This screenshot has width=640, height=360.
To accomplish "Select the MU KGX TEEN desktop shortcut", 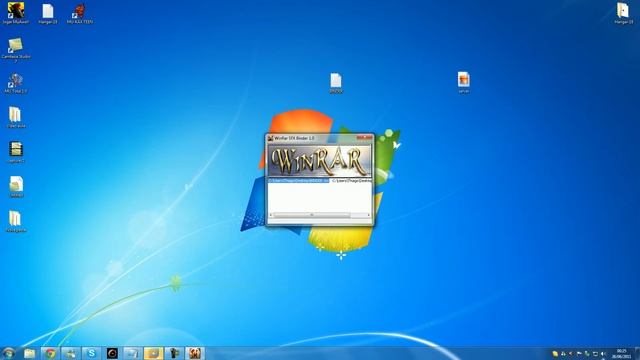I will click(x=80, y=13).
